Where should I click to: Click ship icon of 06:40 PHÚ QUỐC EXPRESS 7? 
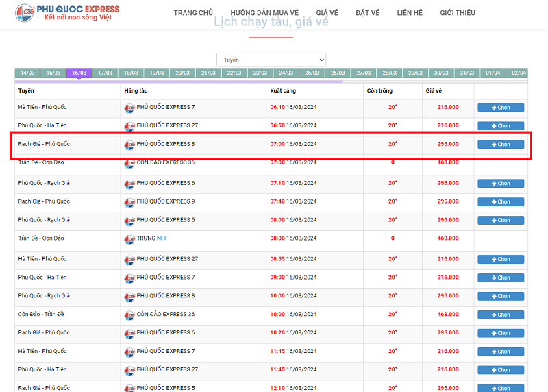[129, 108]
